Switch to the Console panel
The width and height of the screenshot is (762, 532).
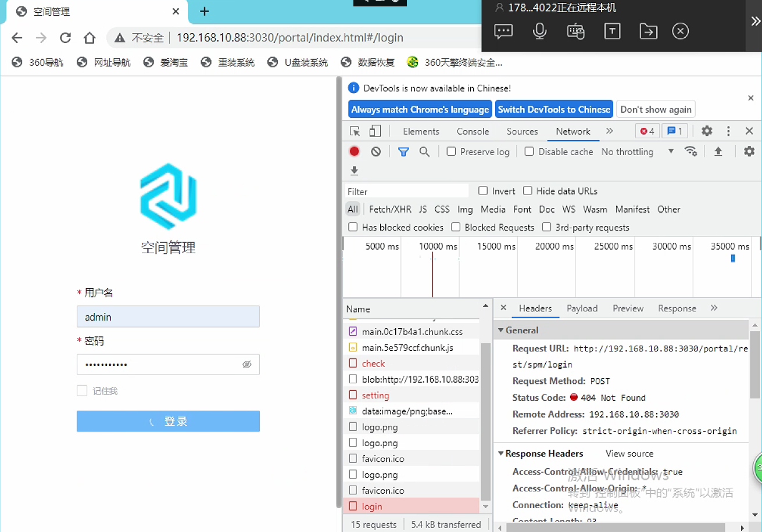(x=473, y=131)
